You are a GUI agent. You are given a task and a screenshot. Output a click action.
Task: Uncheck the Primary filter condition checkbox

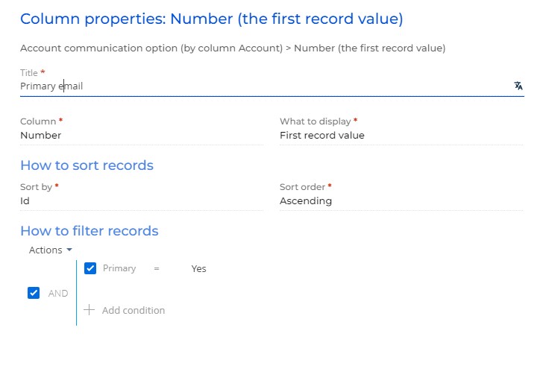click(90, 268)
